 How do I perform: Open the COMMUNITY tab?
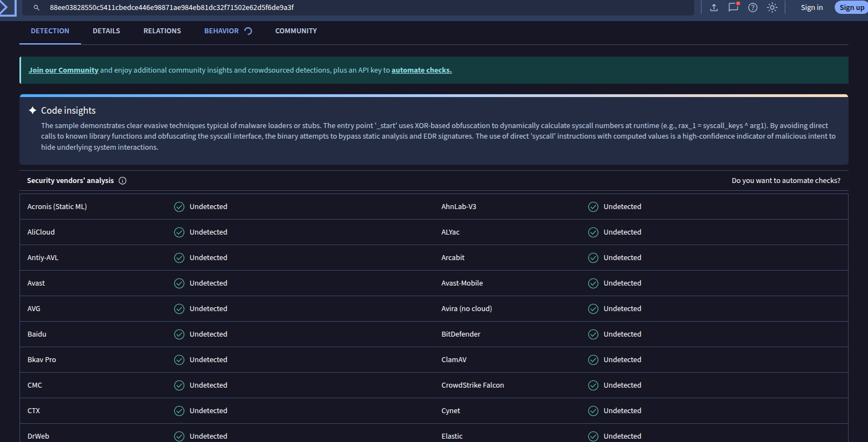pyautogui.click(x=296, y=31)
